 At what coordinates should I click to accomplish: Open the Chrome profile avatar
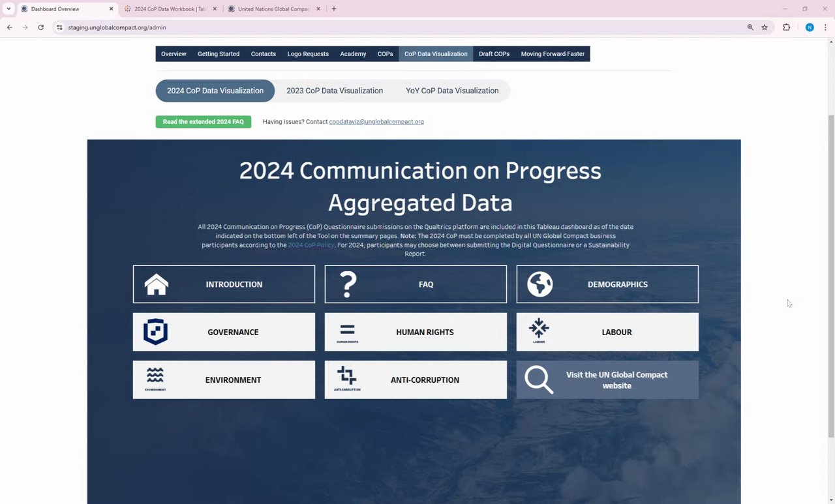(x=810, y=27)
